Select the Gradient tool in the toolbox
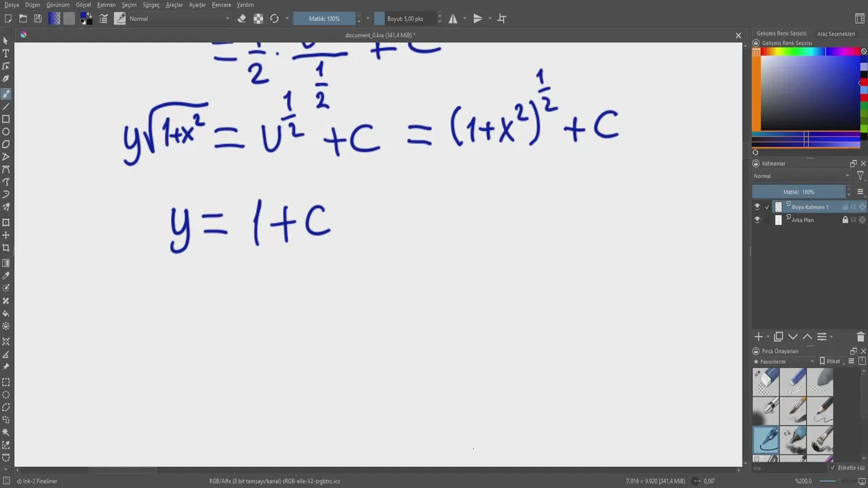 6,263
